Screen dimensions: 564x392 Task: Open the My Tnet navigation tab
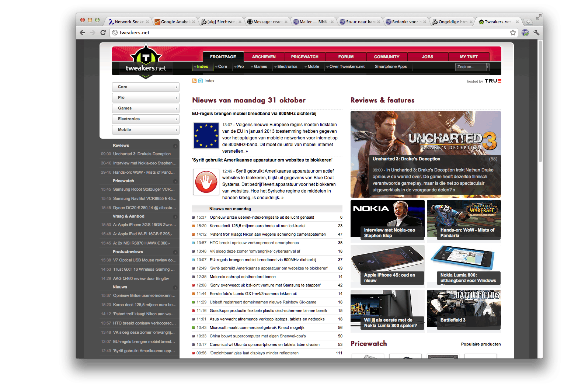[469, 57]
